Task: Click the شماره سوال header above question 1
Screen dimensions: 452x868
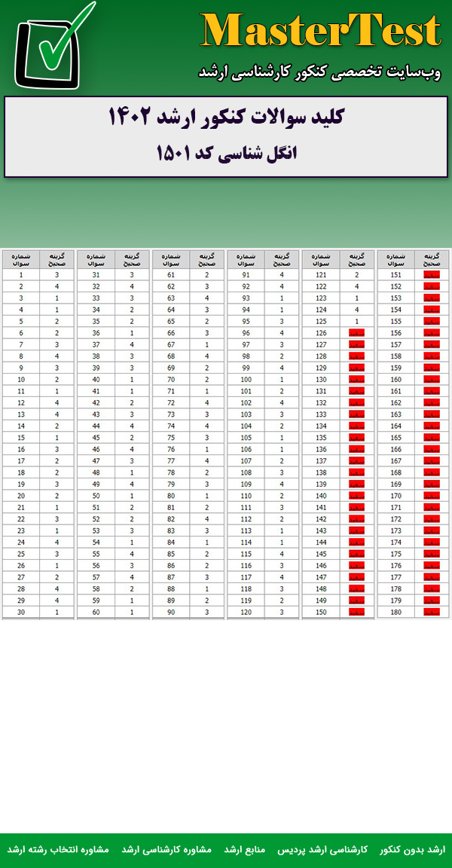Action: [x=21, y=260]
